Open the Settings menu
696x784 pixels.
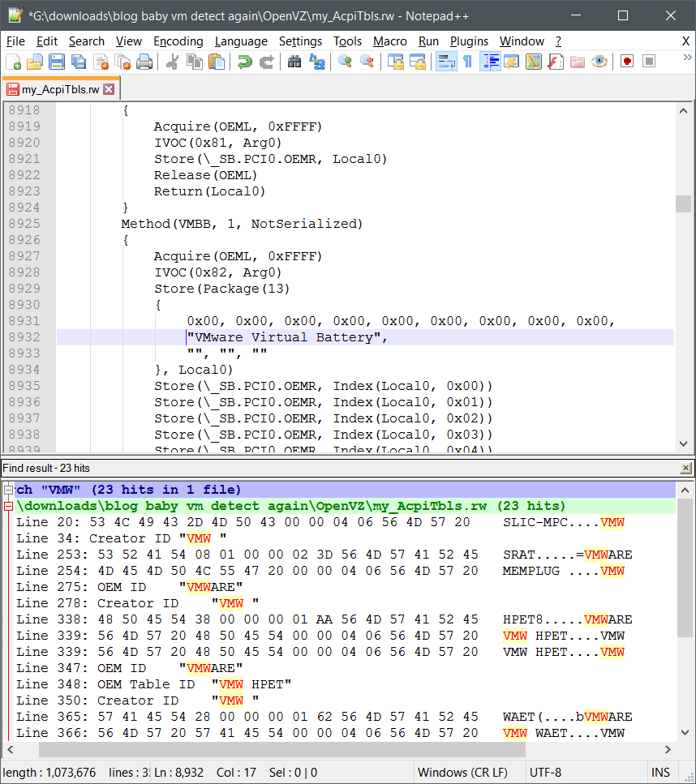pos(300,41)
